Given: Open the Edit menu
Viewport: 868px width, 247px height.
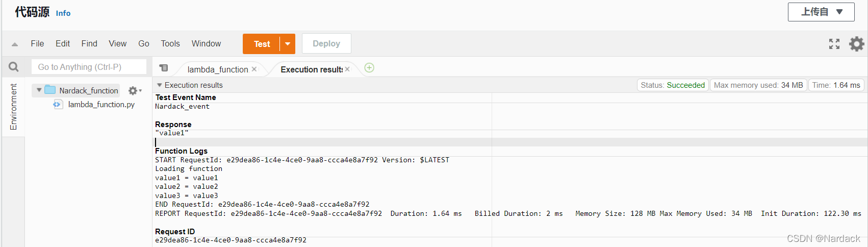Looking at the screenshot, I should [63, 44].
